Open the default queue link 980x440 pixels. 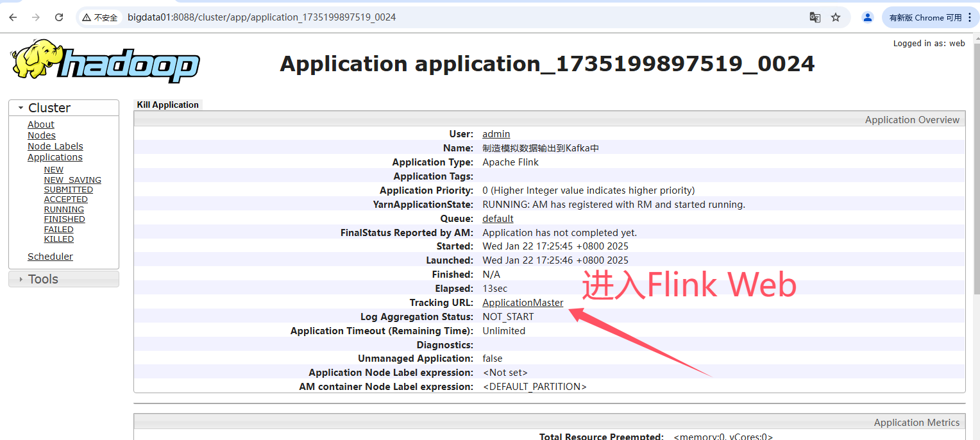click(498, 219)
